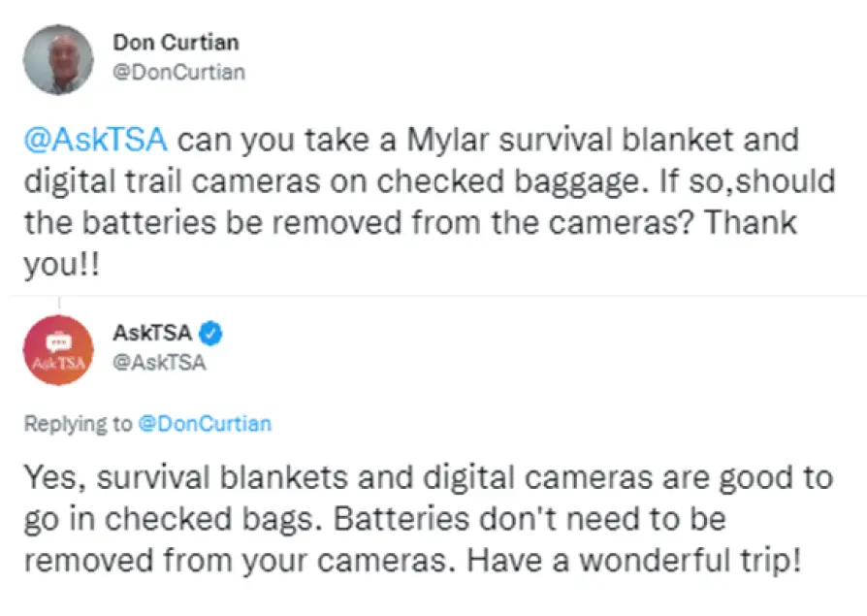
Task: Click Don Curtian's profile photo
Action: [58, 59]
